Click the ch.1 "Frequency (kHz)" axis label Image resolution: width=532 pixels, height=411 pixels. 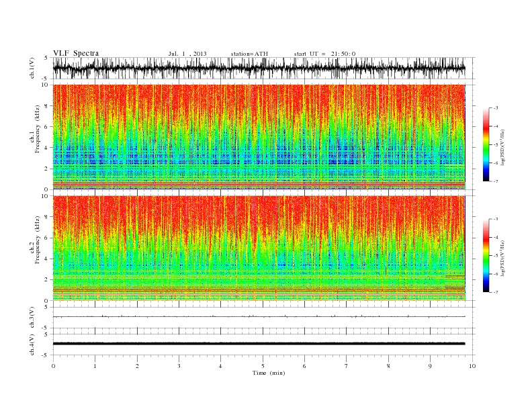(38, 129)
